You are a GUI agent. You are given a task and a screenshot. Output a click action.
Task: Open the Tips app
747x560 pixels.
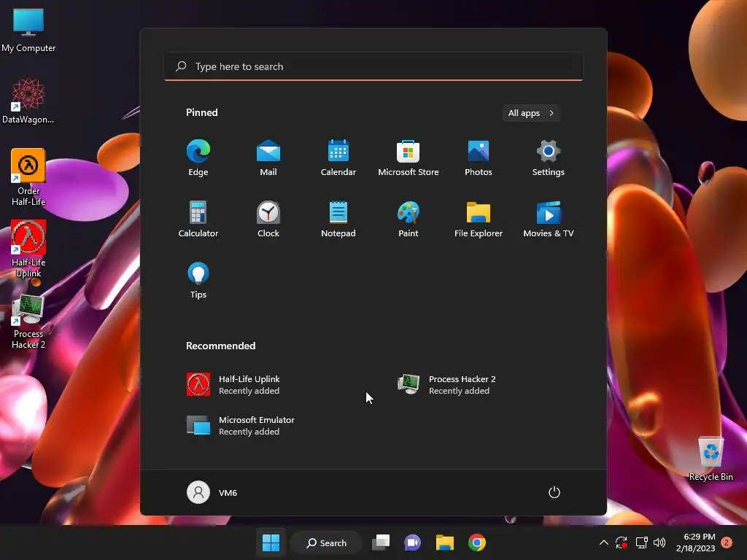coord(198,281)
